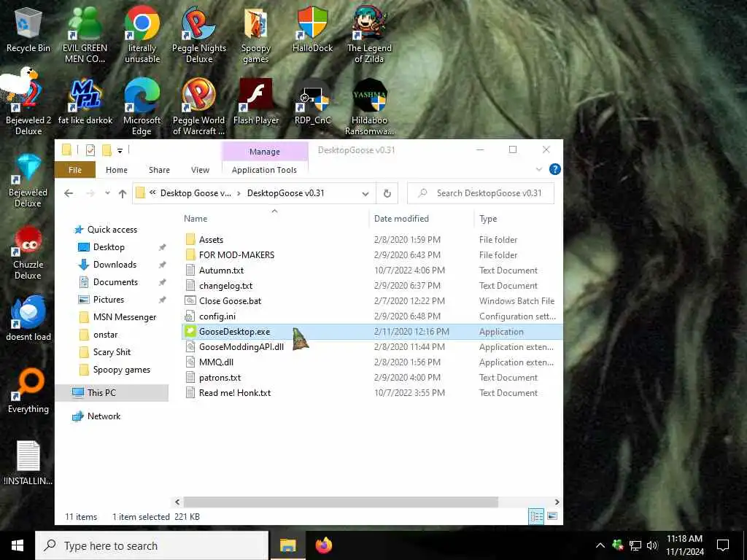747x560 pixels.
Task: Open the network tray icon
Action: click(x=635, y=545)
